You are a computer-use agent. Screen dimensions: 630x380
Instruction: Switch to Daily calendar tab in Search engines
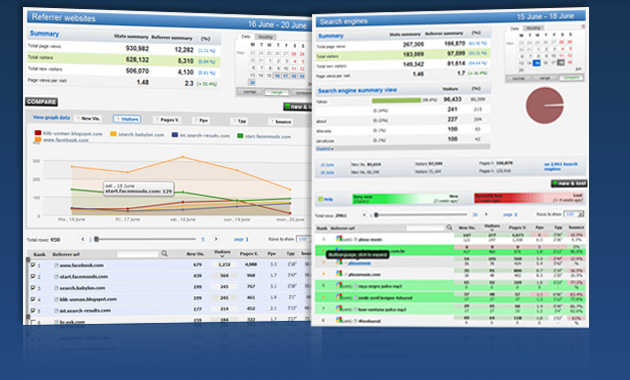(514, 29)
